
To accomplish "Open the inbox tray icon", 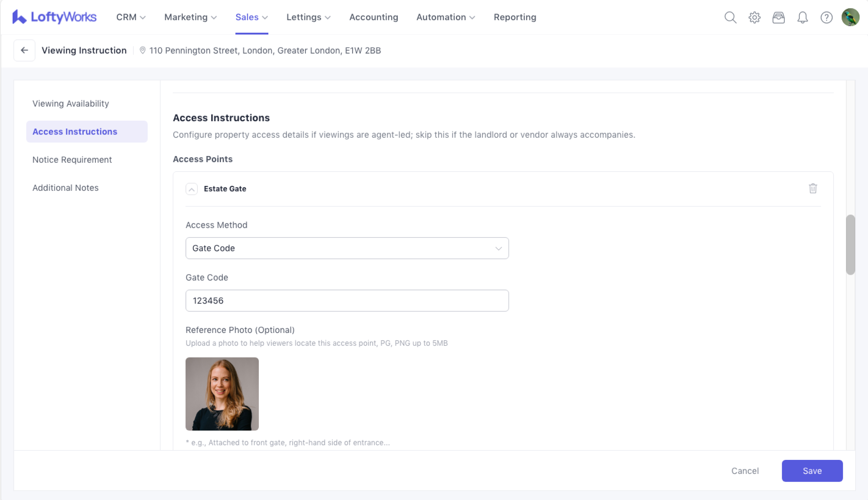I will [778, 17].
